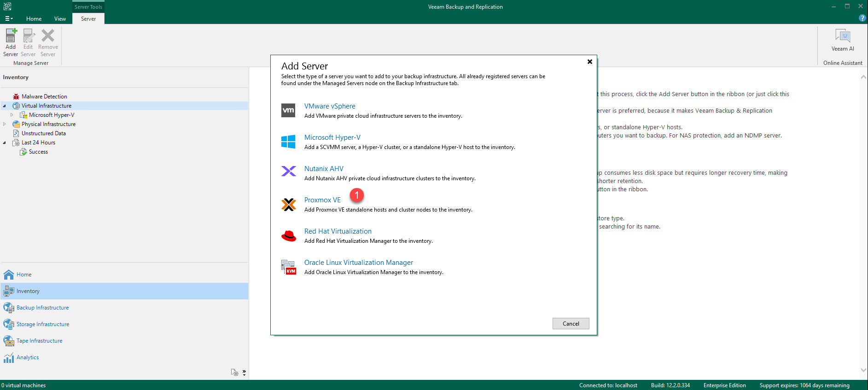Image resolution: width=868 pixels, height=390 pixels.
Task: Click the Nutanix AHV logo icon
Action: point(289,171)
